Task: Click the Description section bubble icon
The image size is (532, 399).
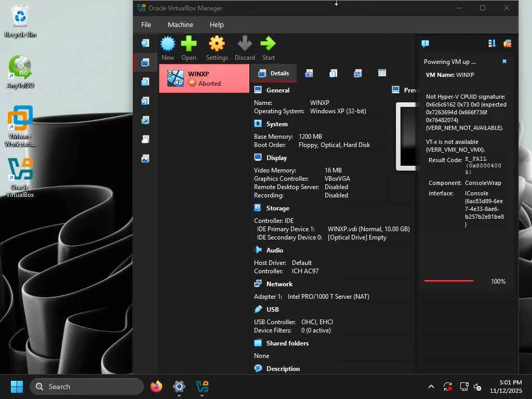Action: pyautogui.click(x=258, y=368)
